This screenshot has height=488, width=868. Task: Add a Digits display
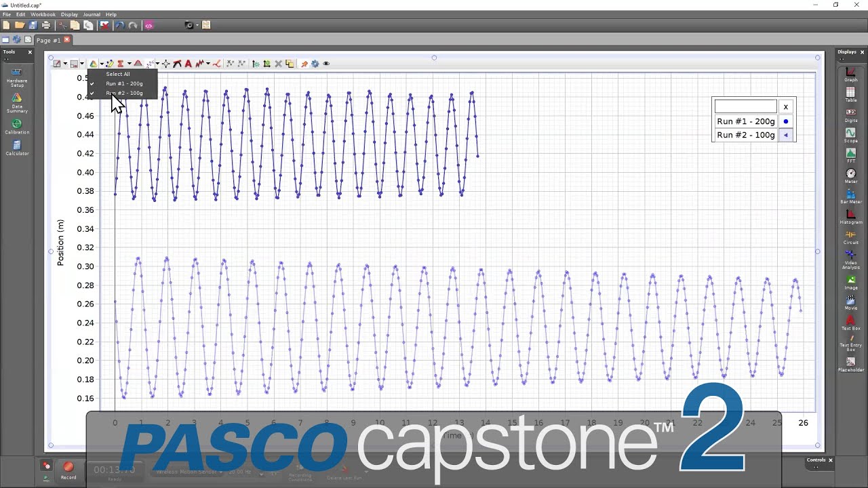click(x=850, y=115)
